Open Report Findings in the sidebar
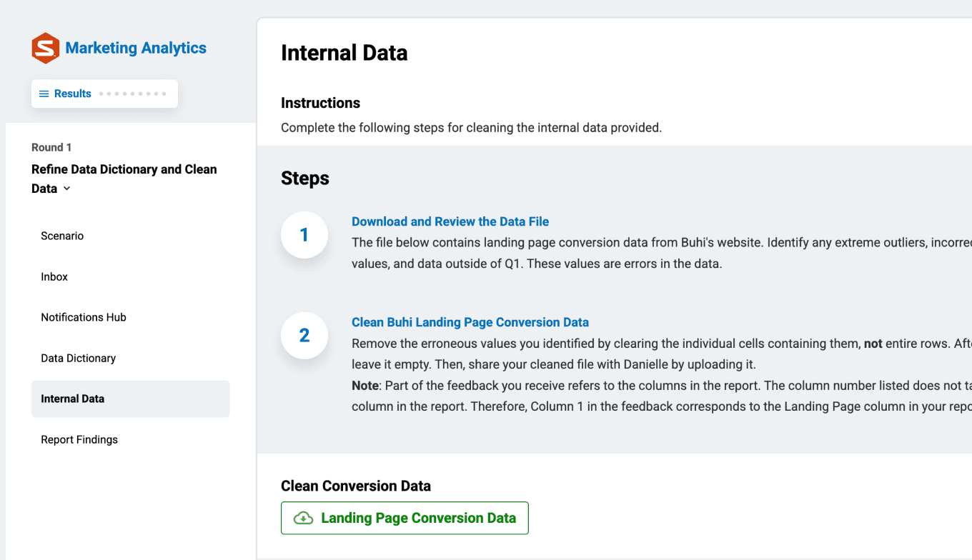This screenshot has width=972, height=560. [79, 439]
